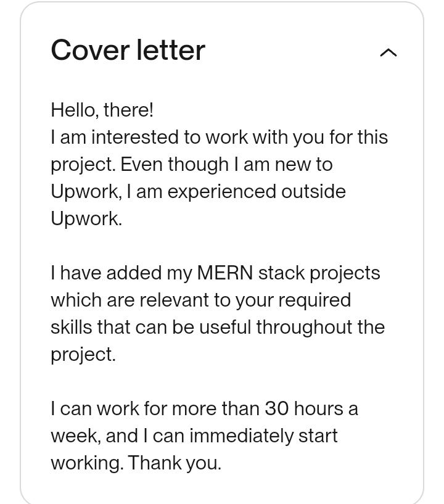444x504 pixels.
Task: Click the greeting line 'Hello, there!'
Action: (101, 110)
